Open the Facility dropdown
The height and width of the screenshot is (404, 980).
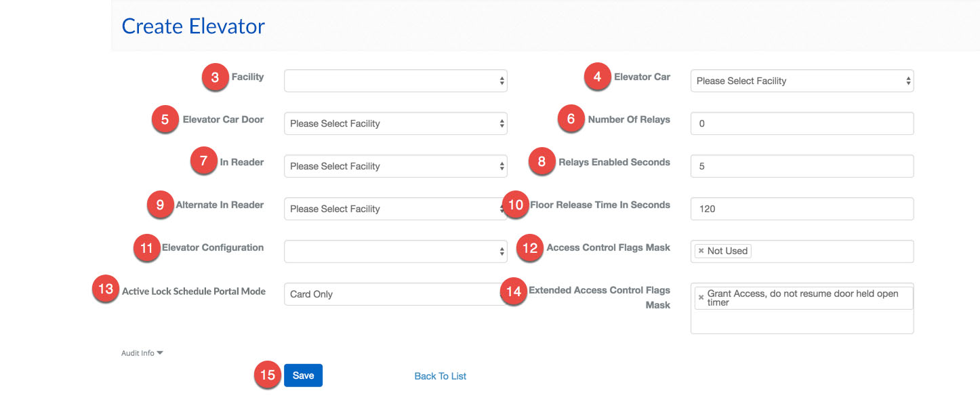pos(395,81)
